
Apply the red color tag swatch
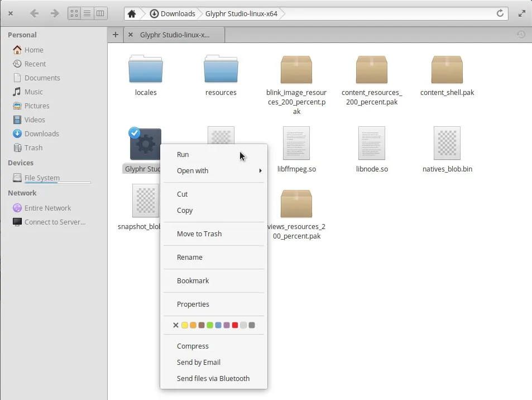[x=235, y=325]
